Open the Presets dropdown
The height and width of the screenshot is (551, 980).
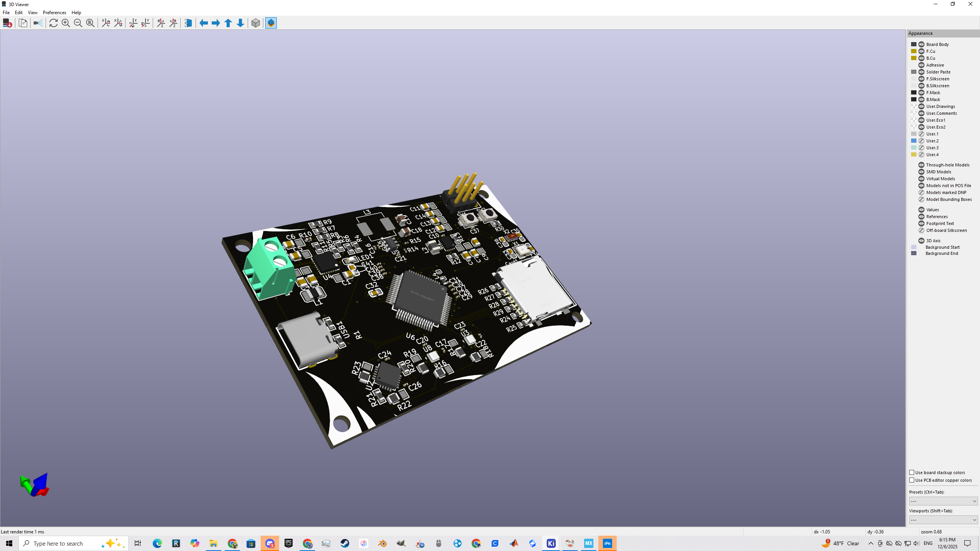click(943, 501)
